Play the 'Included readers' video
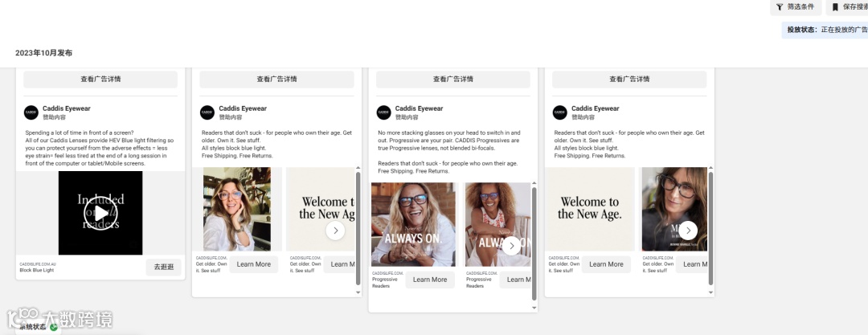This screenshot has width=868, height=335. tap(100, 213)
